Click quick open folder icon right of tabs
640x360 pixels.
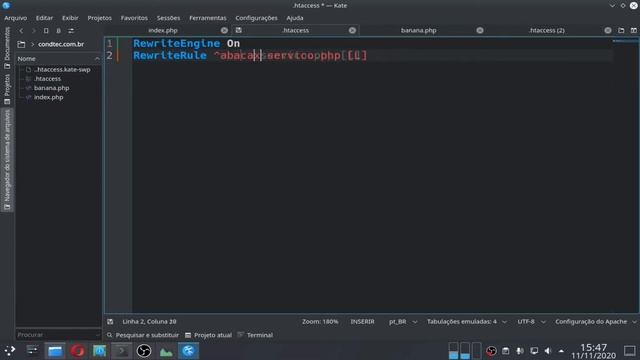pos(621,30)
